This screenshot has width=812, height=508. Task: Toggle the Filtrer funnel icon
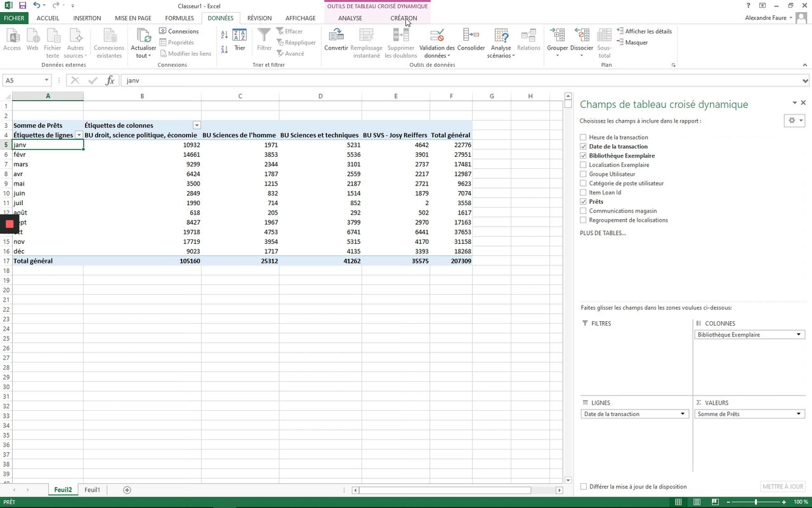point(265,39)
